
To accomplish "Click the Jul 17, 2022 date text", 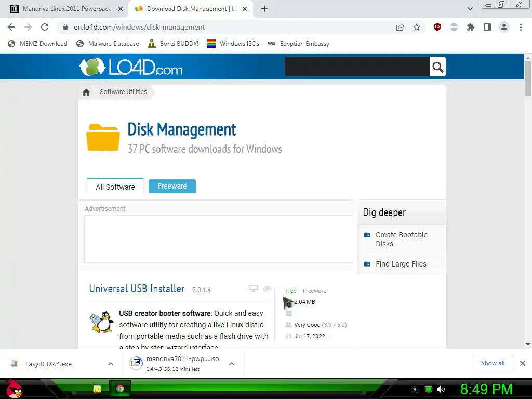I will pos(310,336).
